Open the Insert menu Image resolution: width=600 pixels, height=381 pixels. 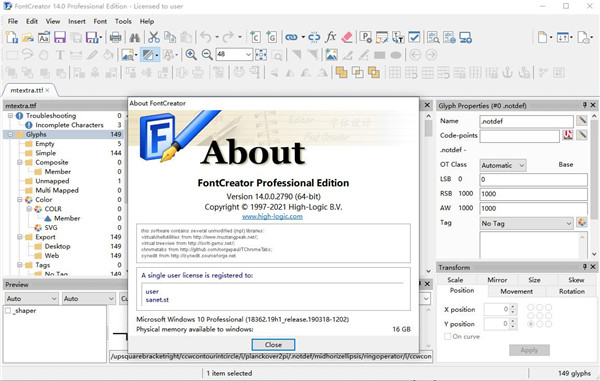(x=77, y=21)
